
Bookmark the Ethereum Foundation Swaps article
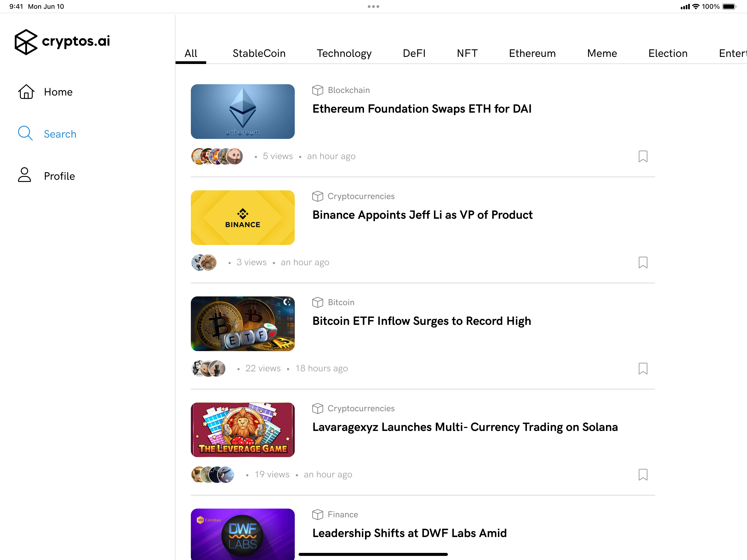[643, 156]
